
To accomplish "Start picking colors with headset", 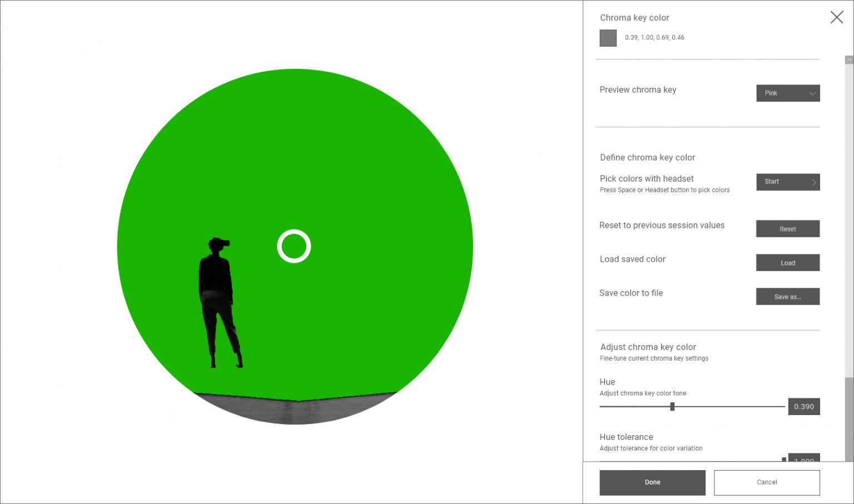I will [x=787, y=182].
